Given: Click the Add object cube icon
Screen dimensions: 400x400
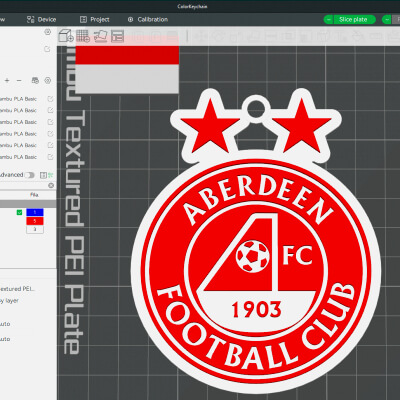Looking at the screenshot, I should [x=66, y=36].
